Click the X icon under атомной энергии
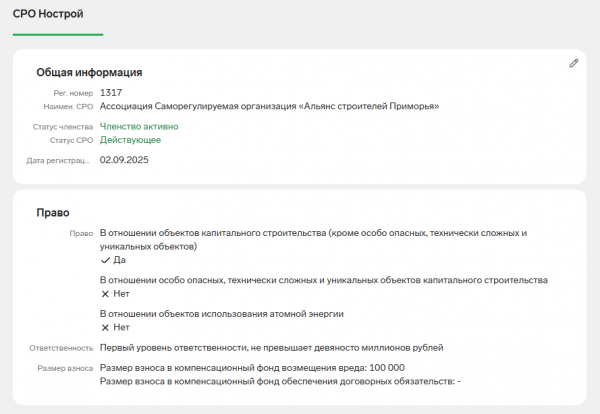This screenshot has height=414, width=600. tap(105, 328)
